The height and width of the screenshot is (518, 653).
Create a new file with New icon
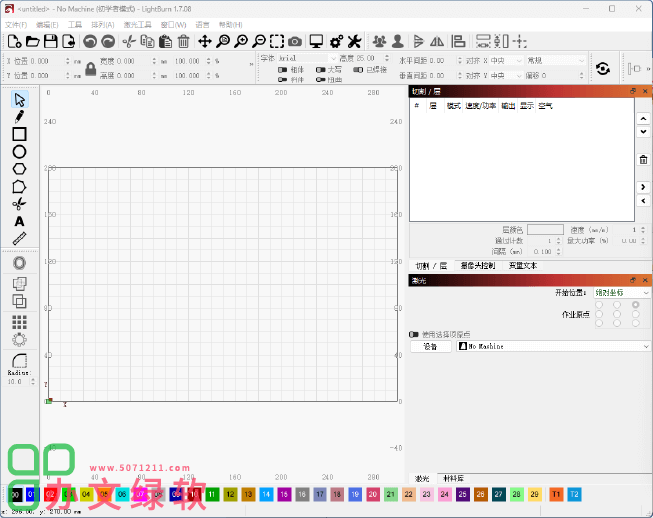(x=15, y=41)
